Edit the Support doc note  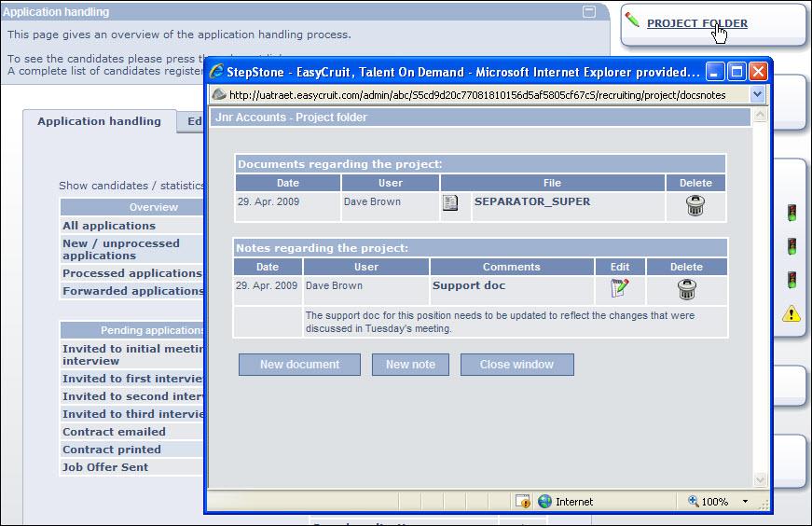click(x=619, y=287)
